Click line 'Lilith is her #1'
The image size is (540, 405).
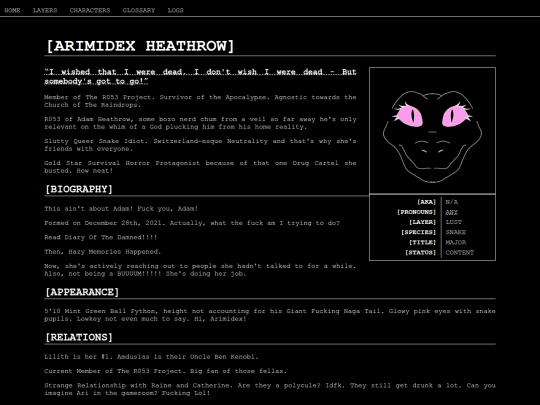(x=151, y=357)
